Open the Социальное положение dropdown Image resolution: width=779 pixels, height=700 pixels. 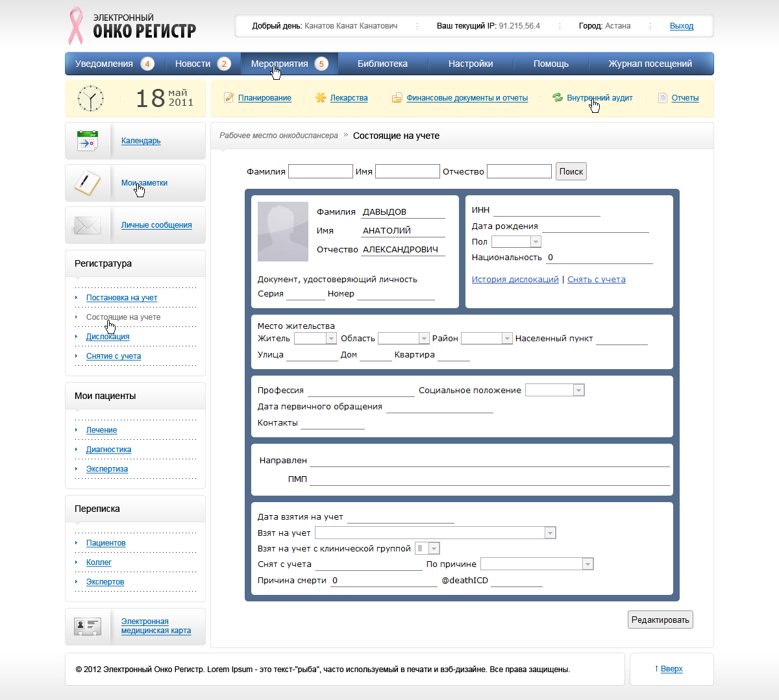pos(555,390)
